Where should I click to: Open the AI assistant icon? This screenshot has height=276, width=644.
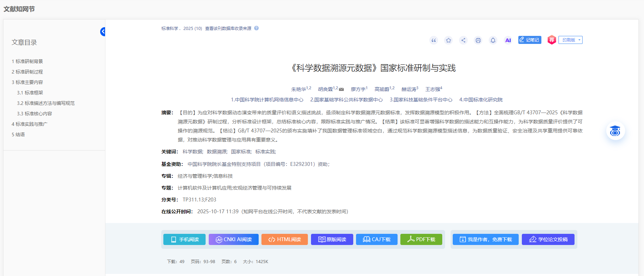tap(508, 40)
